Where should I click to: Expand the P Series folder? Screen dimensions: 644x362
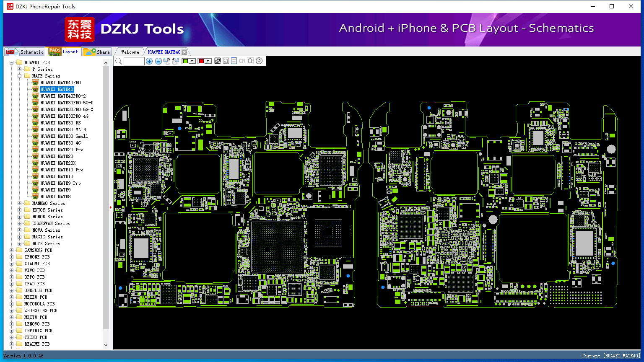(20, 70)
